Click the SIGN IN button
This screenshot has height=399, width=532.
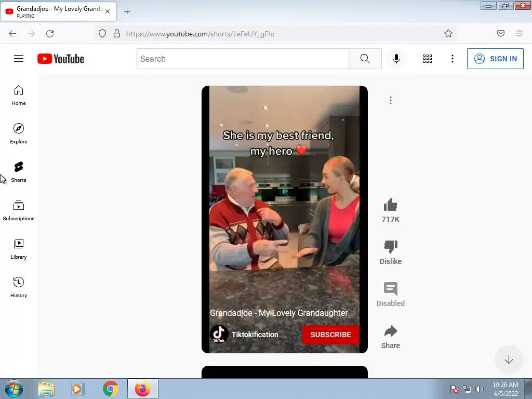pos(495,59)
